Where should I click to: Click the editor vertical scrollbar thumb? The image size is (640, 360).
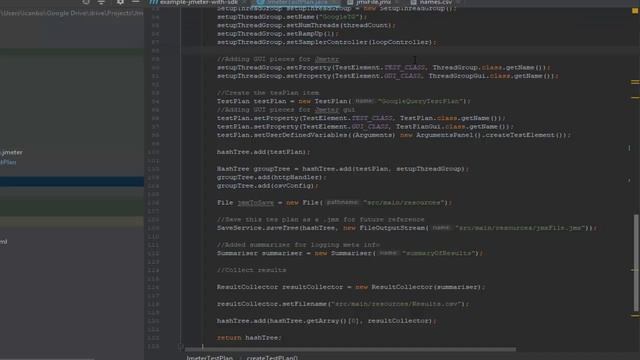click(x=636, y=262)
